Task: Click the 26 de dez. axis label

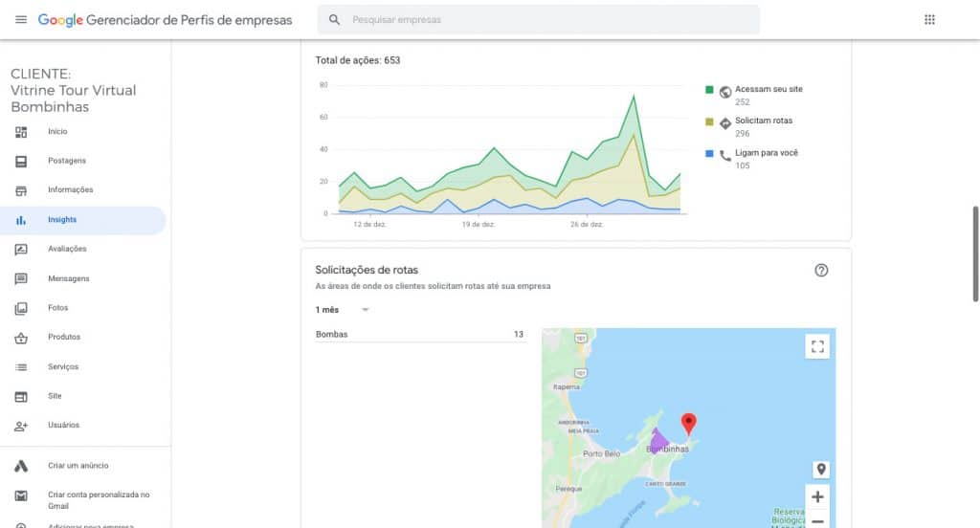Action: [x=587, y=225]
